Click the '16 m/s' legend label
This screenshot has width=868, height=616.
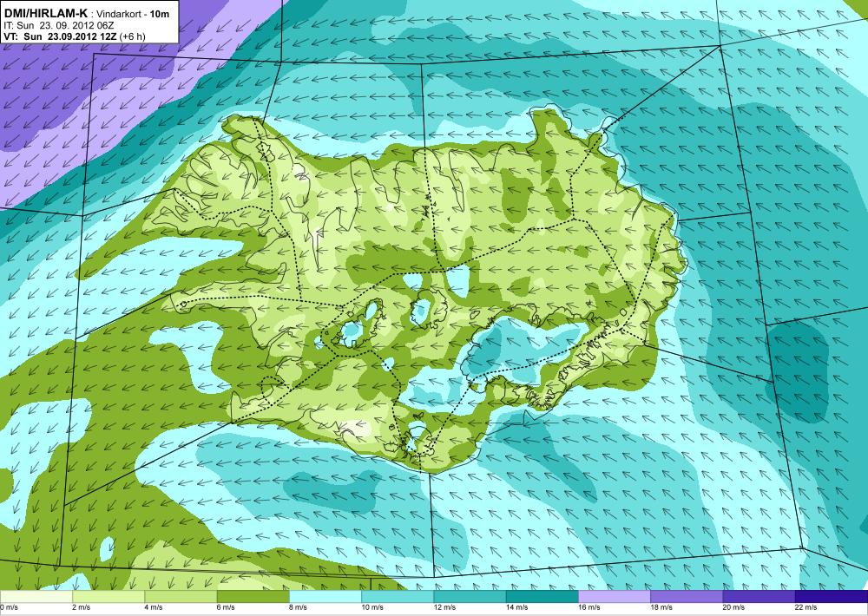point(589,607)
